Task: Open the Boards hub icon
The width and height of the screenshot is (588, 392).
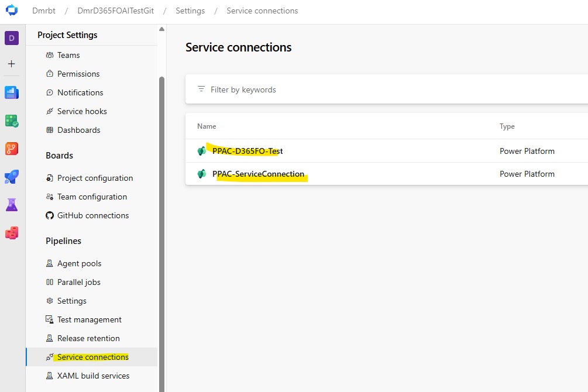Action: 12,121
